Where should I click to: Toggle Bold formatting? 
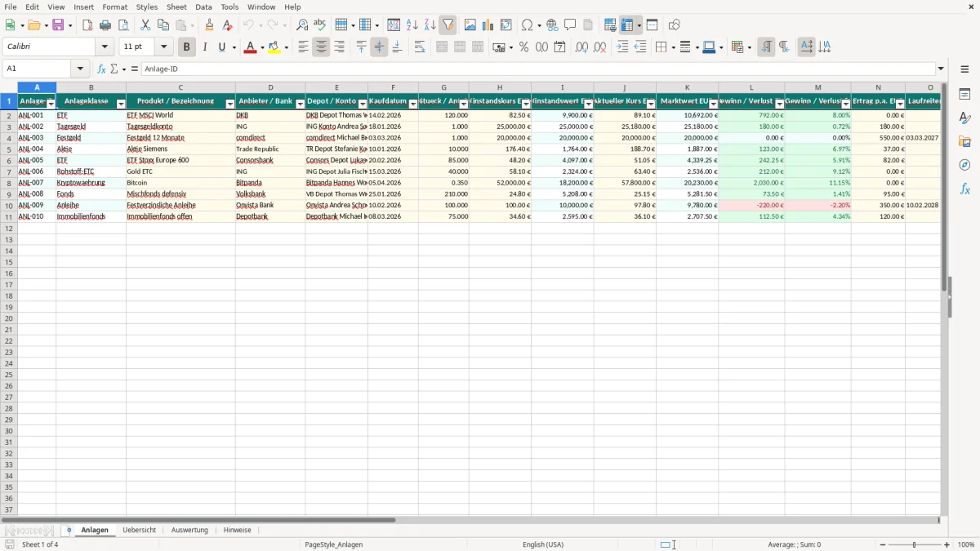(x=187, y=47)
